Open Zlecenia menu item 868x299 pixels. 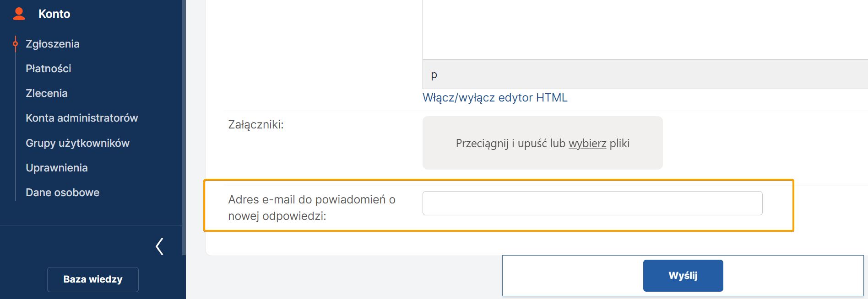pyautogui.click(x=47, y=93)
